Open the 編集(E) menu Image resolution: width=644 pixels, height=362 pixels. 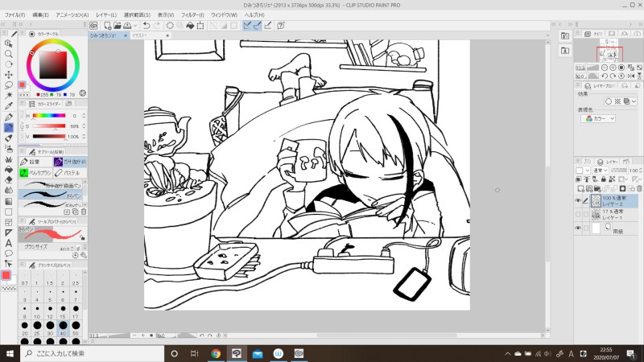point(41,14)
